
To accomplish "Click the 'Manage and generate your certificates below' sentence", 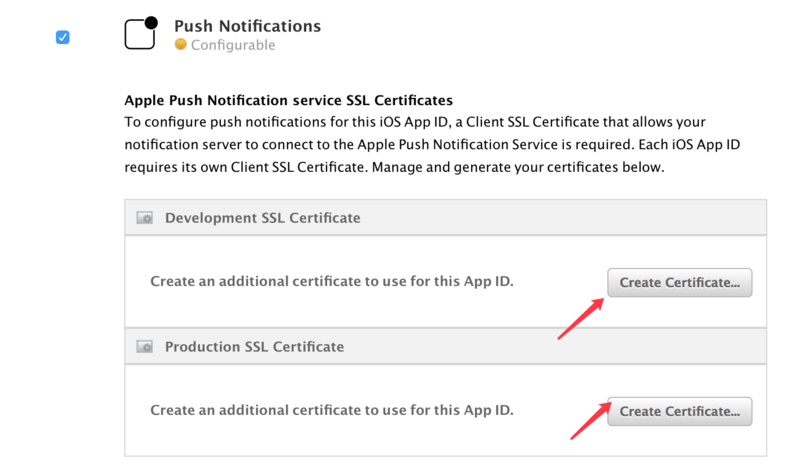I will pos(518,167).
